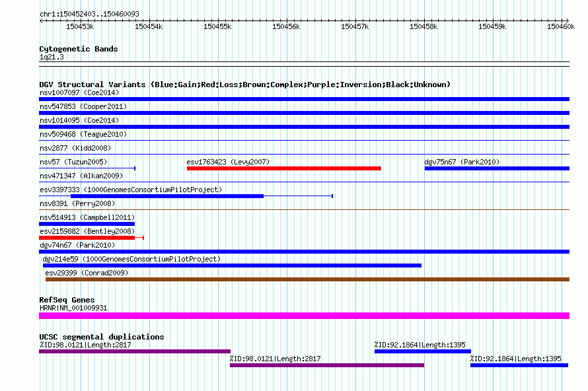The height and width of the screenshot is (391, 588).
Task: Click the 150459k ruler position label
Action: [x=492, y=26]
